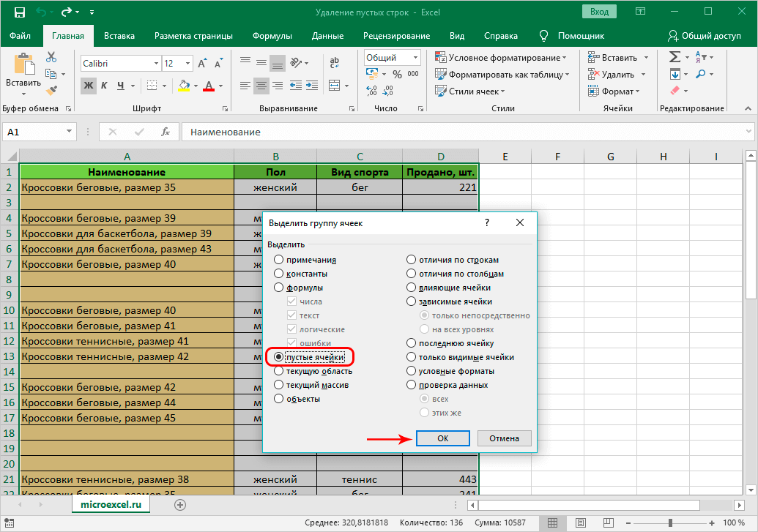Open the font size 12 dropdown
The image size is (758, 532).
(188, 64)
